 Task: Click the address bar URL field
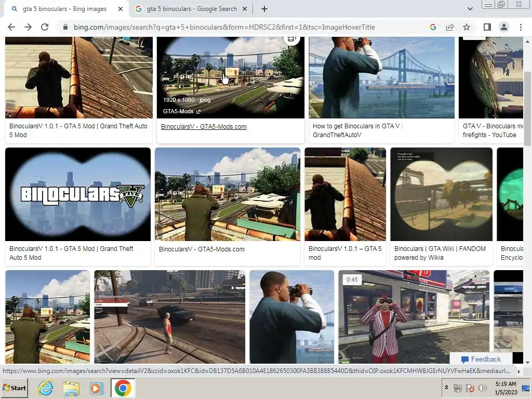224,27
